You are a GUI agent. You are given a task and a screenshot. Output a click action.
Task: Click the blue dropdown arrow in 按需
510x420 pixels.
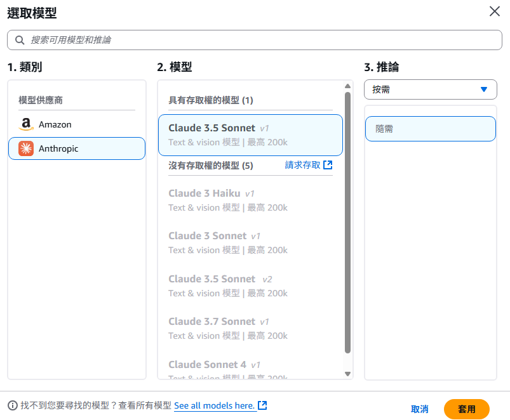(x=484, y=89)
